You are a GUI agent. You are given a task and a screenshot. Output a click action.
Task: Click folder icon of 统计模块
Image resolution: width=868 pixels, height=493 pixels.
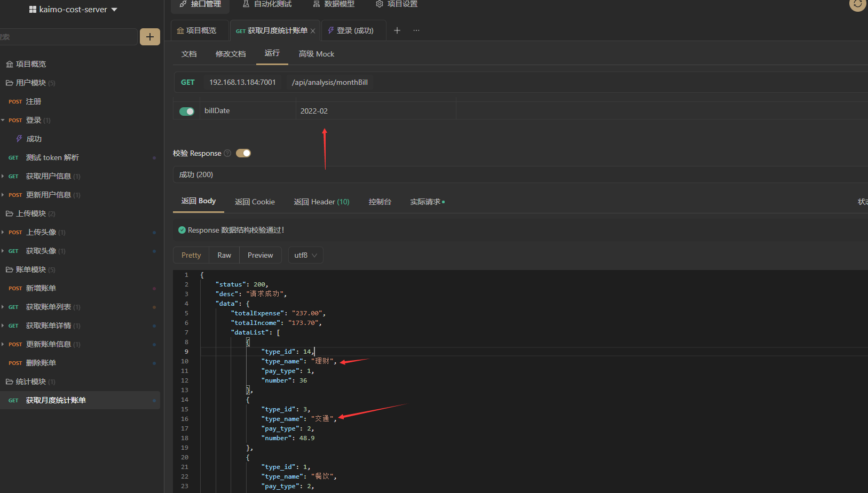[x=9, y=381]
